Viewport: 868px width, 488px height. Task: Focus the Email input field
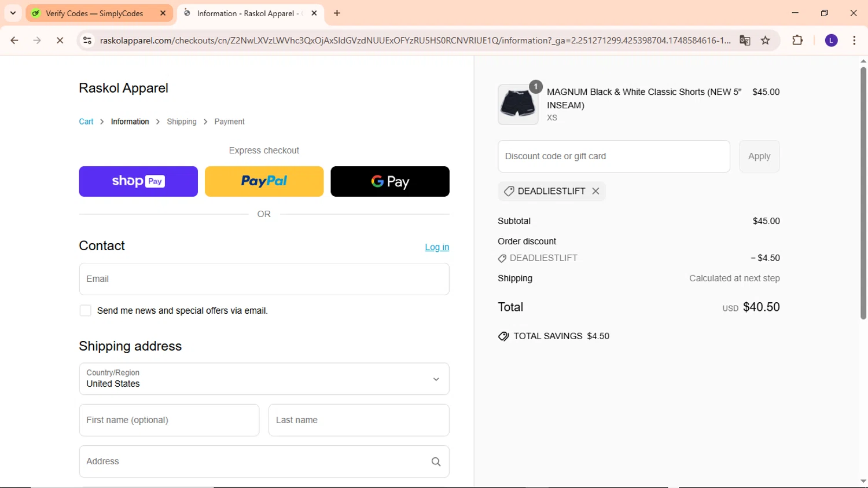[x=264, y=279]
